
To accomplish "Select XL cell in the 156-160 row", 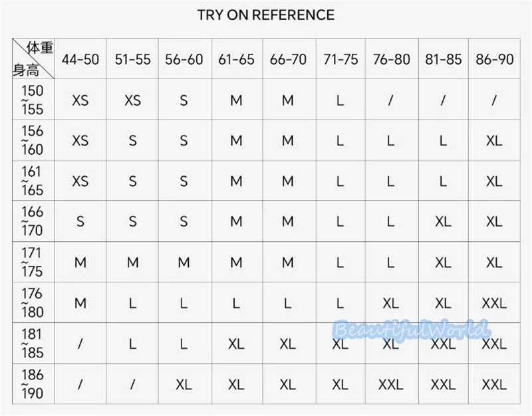I will tap(494, 141).
